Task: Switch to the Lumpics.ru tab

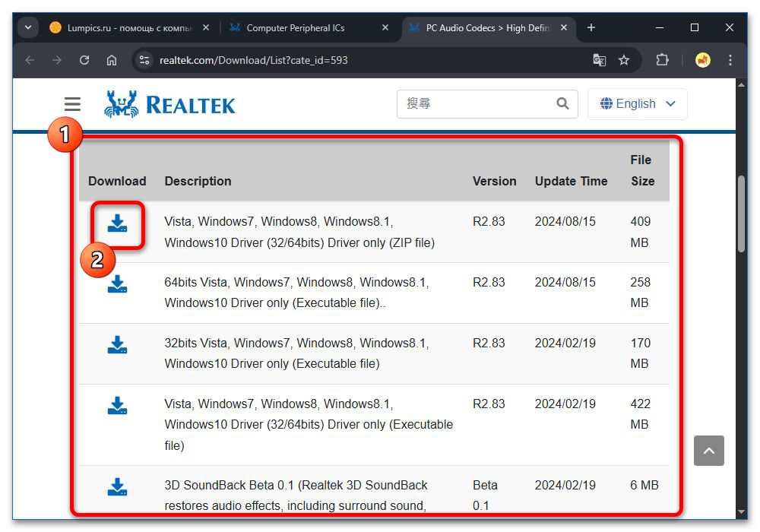Action: pos(130,28)
